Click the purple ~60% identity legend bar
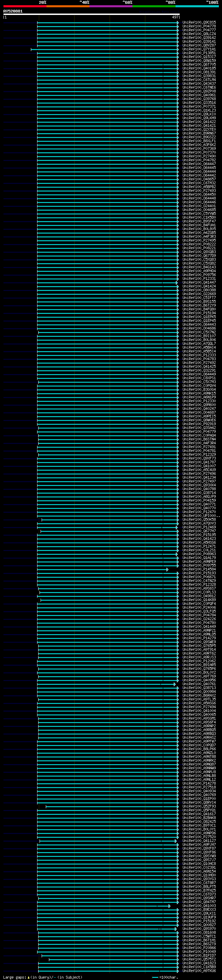The image size is (222, 980). coord(111,6)
